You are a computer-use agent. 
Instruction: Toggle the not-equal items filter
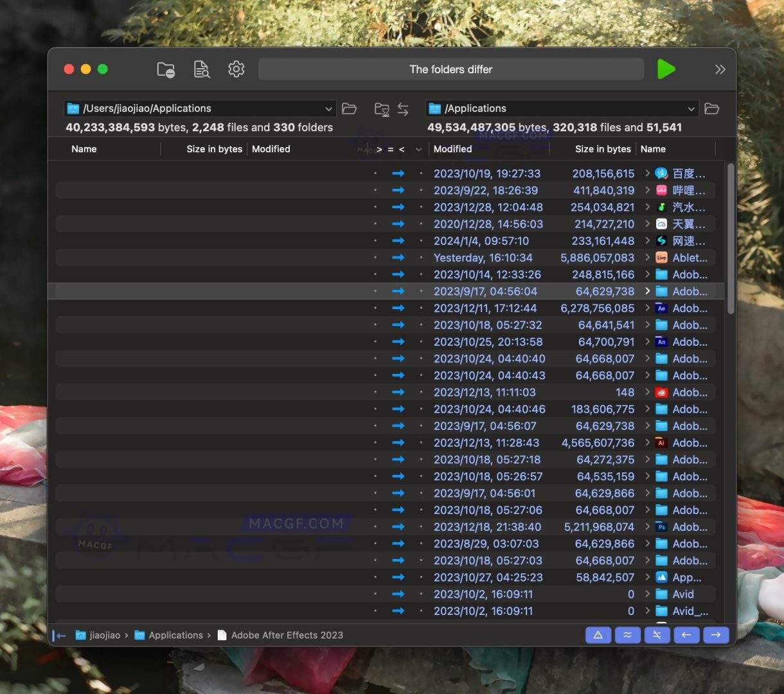tap(657, 635)
